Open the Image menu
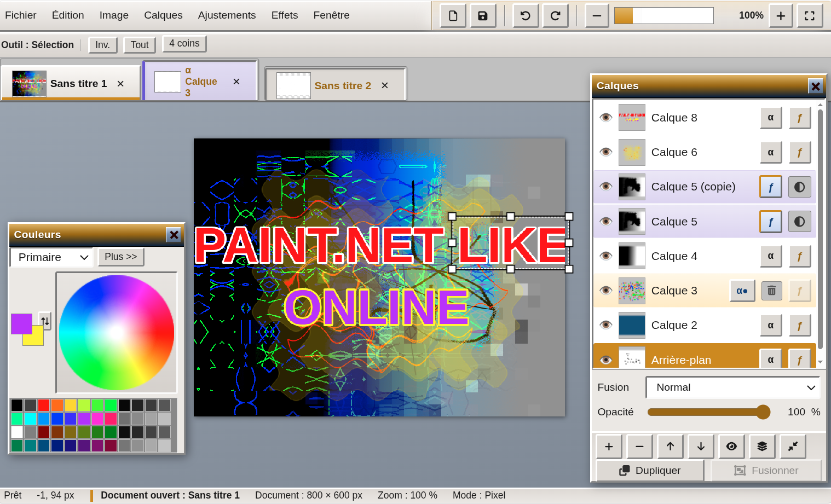This screenshot has height=504, width=831. [x=114, y=15]
